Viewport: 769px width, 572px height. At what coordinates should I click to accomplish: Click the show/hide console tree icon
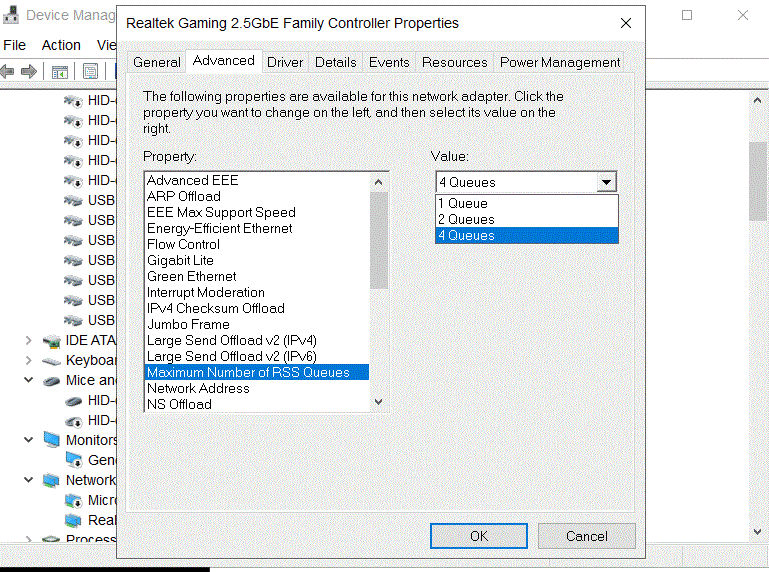coord(60,71)
